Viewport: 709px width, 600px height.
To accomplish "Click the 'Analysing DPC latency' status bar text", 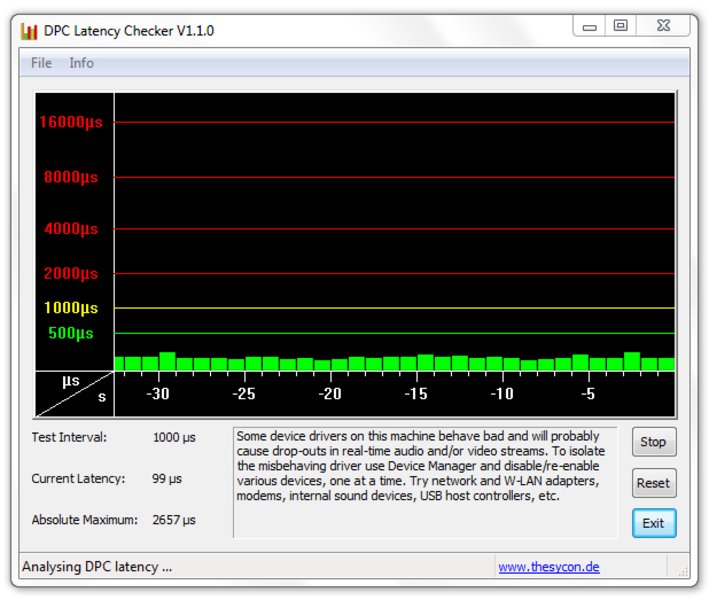I will pos(97,567).
